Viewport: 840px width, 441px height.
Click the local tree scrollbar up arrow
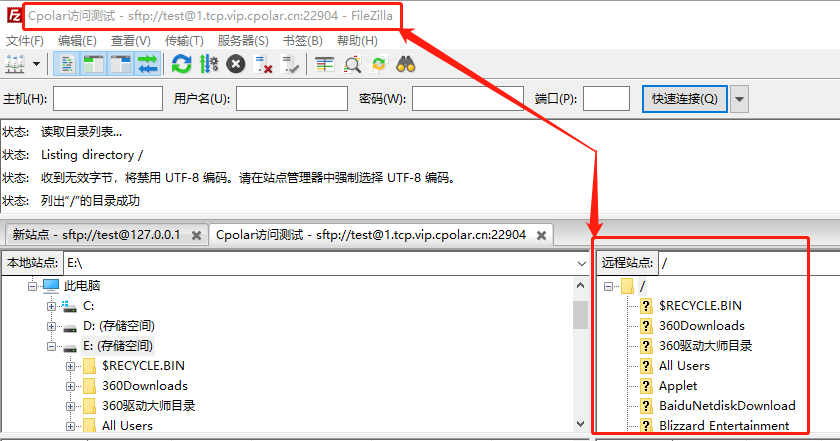[x=581, y=286]
